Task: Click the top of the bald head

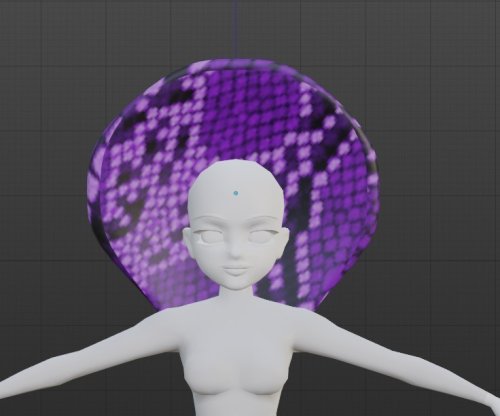Action: pos(236,166)
